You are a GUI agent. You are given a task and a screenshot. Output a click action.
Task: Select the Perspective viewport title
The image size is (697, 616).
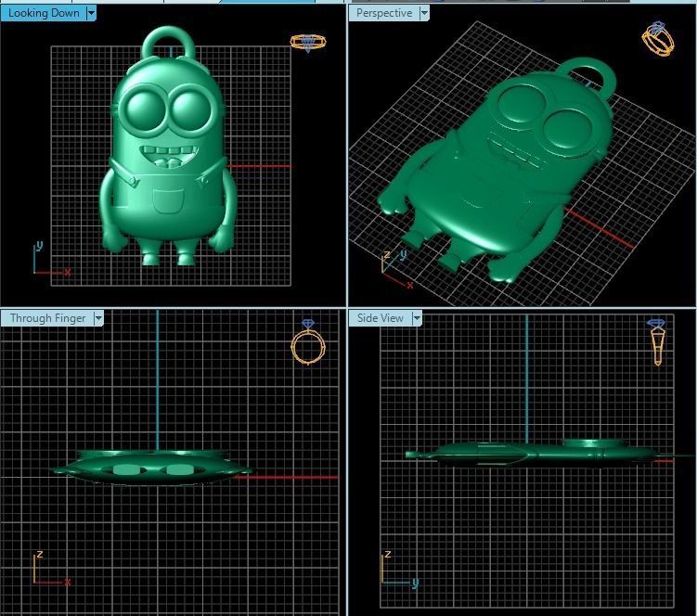coord(384,13)
